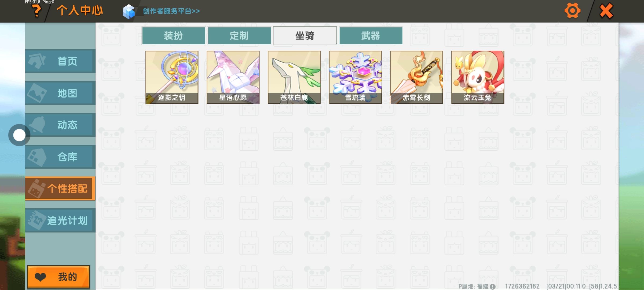Open settings via the orange gear icon
Image resolution: width=644 pixels, height=290 pixels.
click(572, 11)
